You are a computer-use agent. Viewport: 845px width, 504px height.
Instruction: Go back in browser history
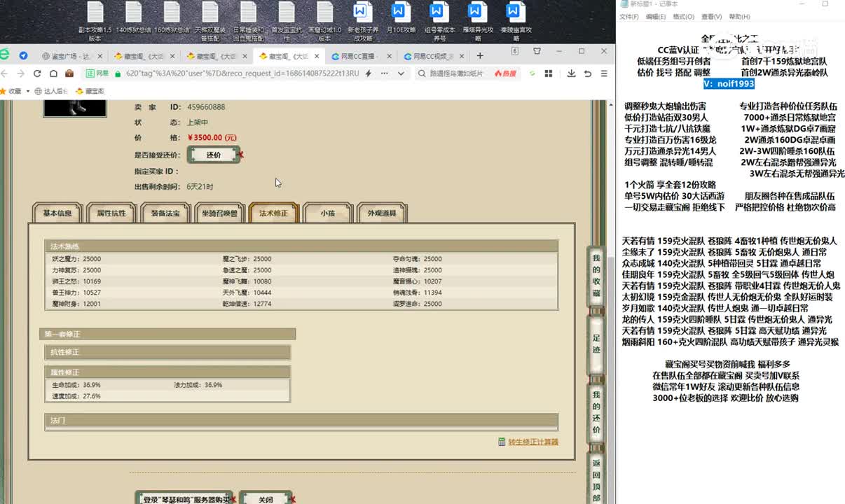pyautogui.click(x=5, y=73)
